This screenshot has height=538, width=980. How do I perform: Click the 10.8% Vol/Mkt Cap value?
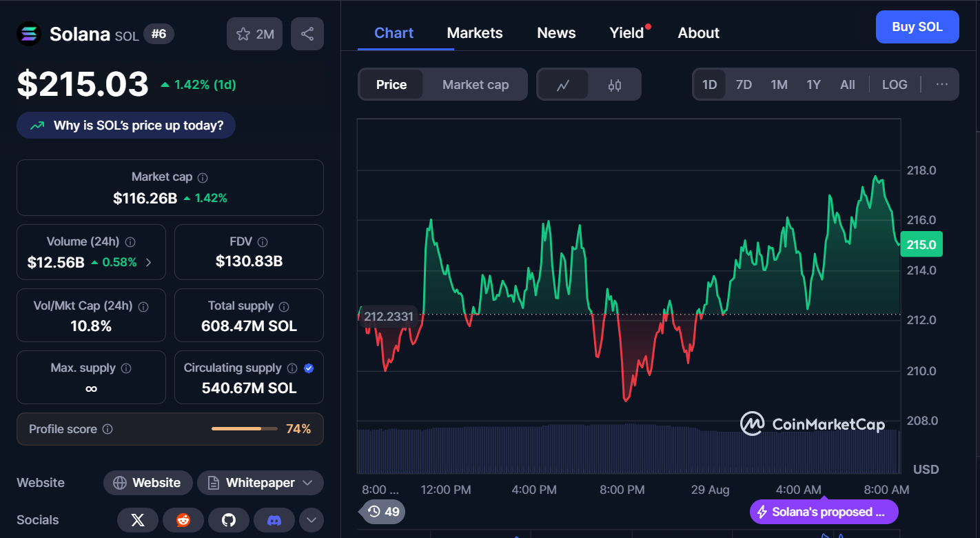[x=91, y=326]
